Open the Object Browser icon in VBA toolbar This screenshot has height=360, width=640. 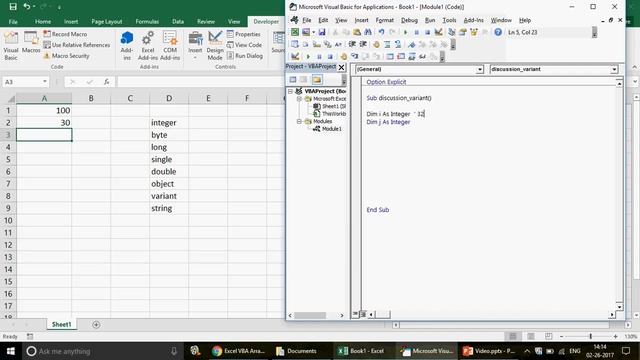(x=474, y=32)
